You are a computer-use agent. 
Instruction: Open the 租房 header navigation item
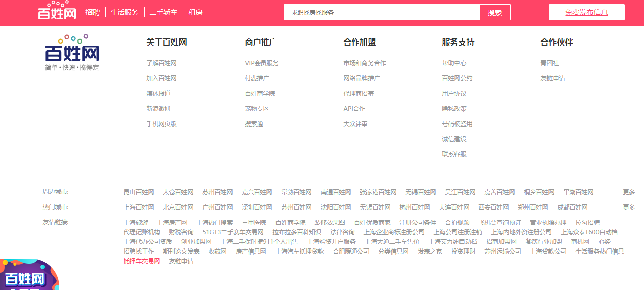click(x=195, y=12)
